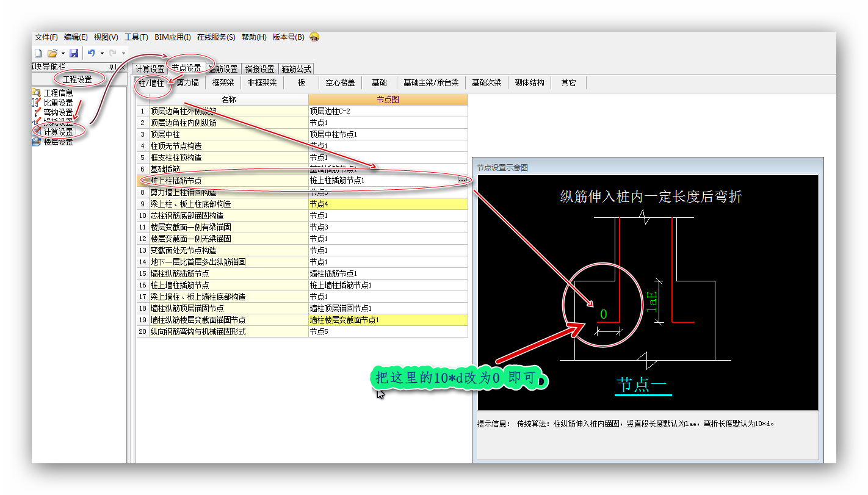The image size is (868, 495).
Task: Select the 砌体结构 component tab
Action: click(529, 83)
